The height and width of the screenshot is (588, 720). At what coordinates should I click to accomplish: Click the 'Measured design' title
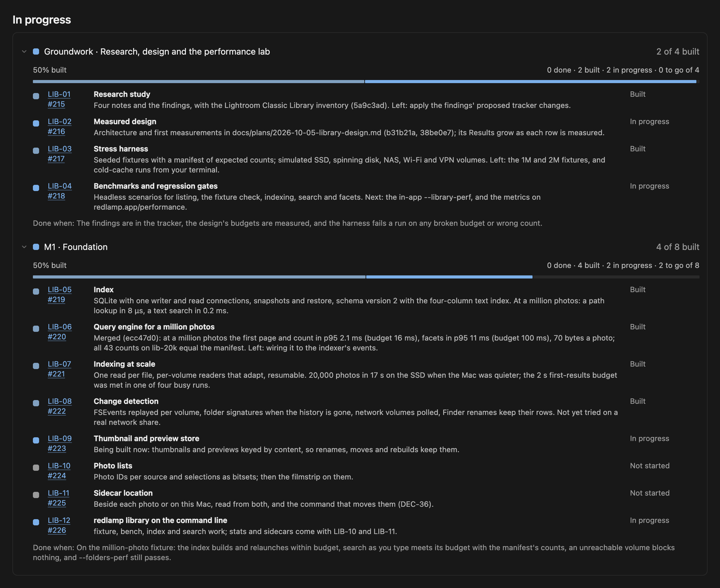coord(125,122)
